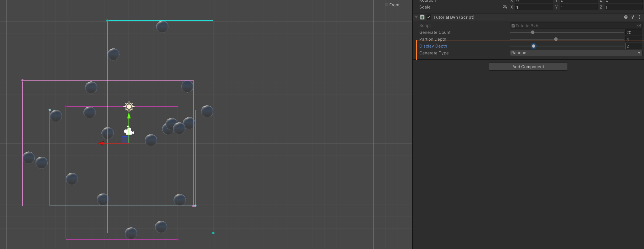Select the Display Depth property label

[433, 46]
